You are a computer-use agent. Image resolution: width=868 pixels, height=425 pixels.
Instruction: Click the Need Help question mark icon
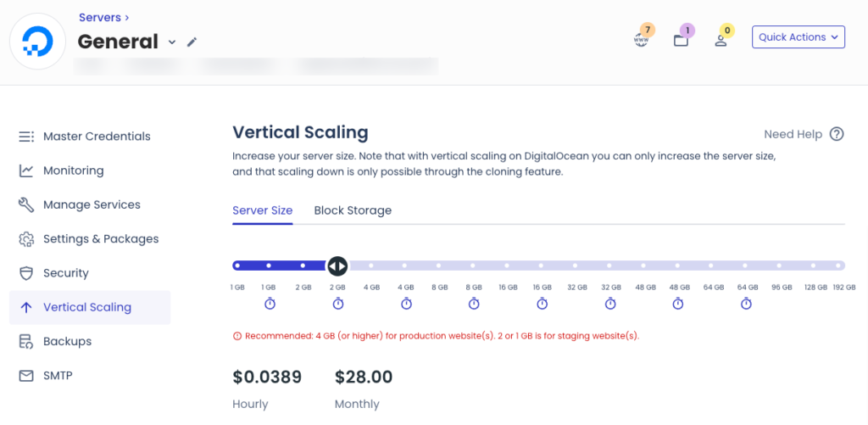pyautogui.click(x=837, y=134)
